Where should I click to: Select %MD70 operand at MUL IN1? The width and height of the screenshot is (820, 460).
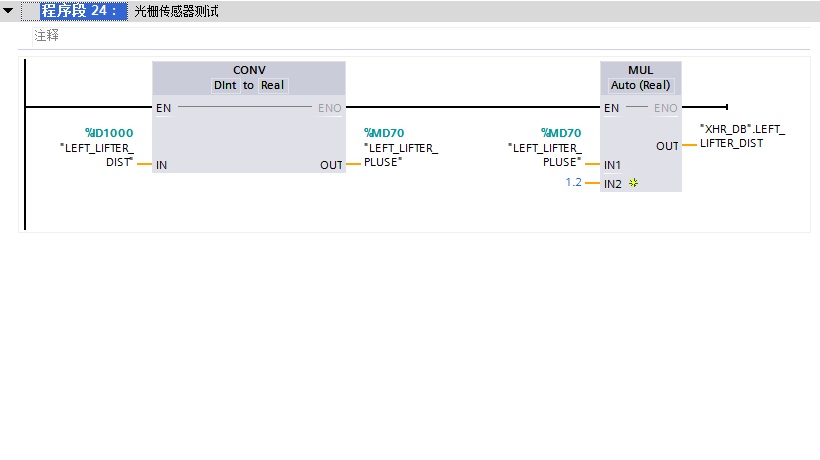pos(561,133)
